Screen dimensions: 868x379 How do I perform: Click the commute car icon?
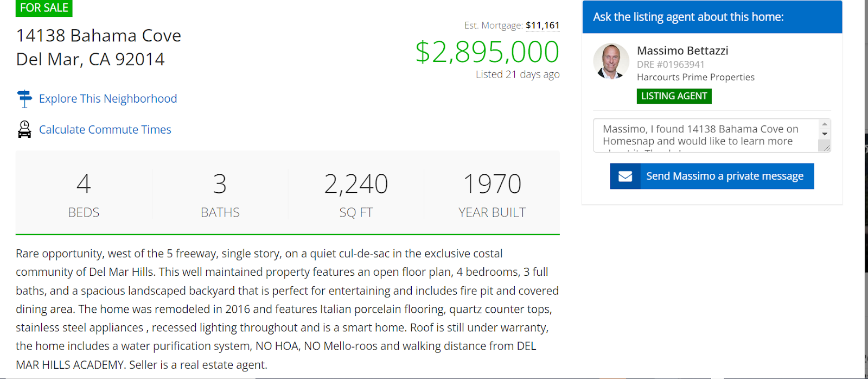(24, 129)
